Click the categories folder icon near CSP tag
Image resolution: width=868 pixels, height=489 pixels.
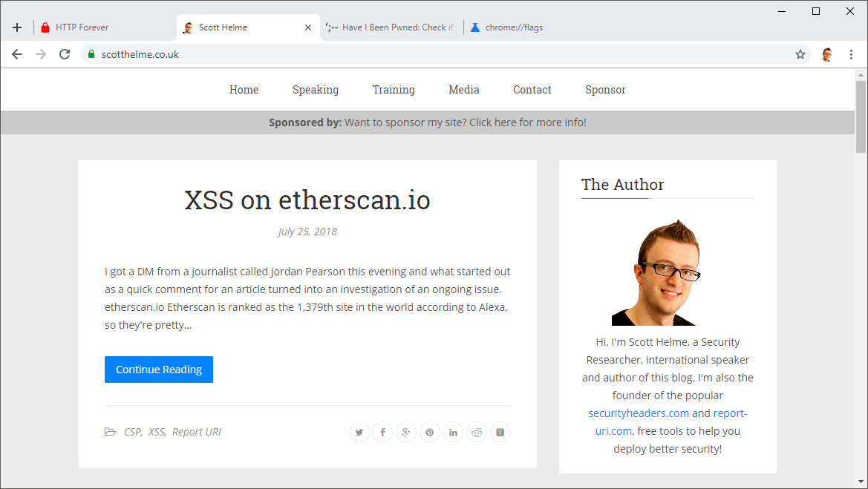point(110,431)
